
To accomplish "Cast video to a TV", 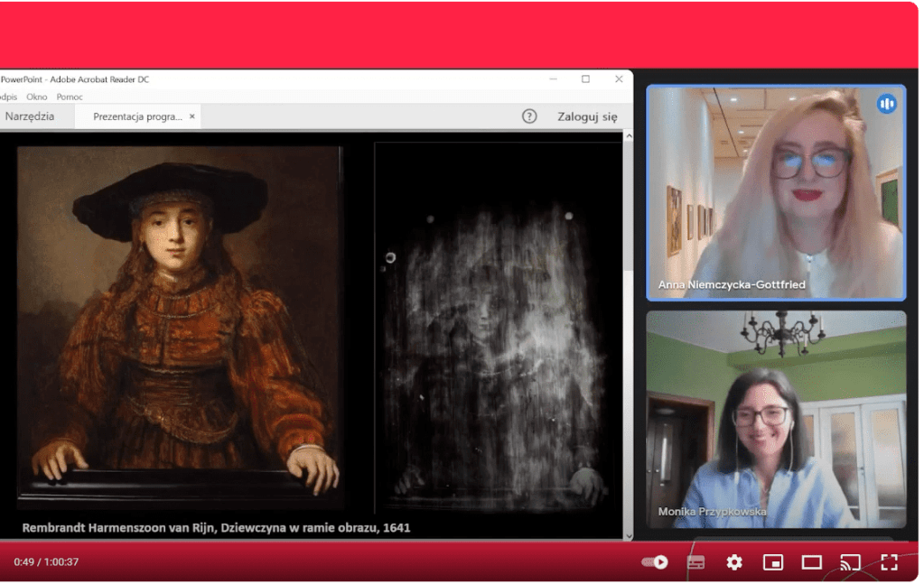I will tap(850, 562).
